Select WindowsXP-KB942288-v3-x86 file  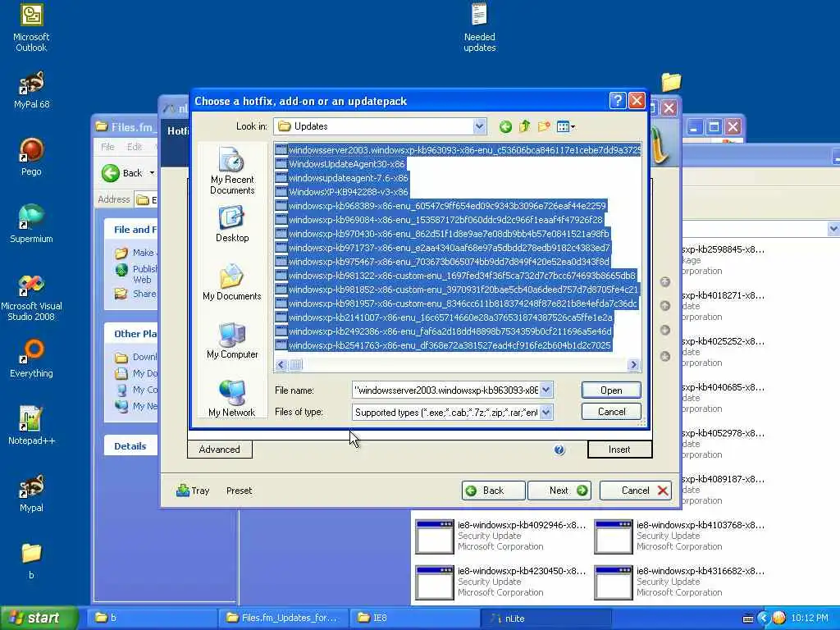click(x=342, y=192)
